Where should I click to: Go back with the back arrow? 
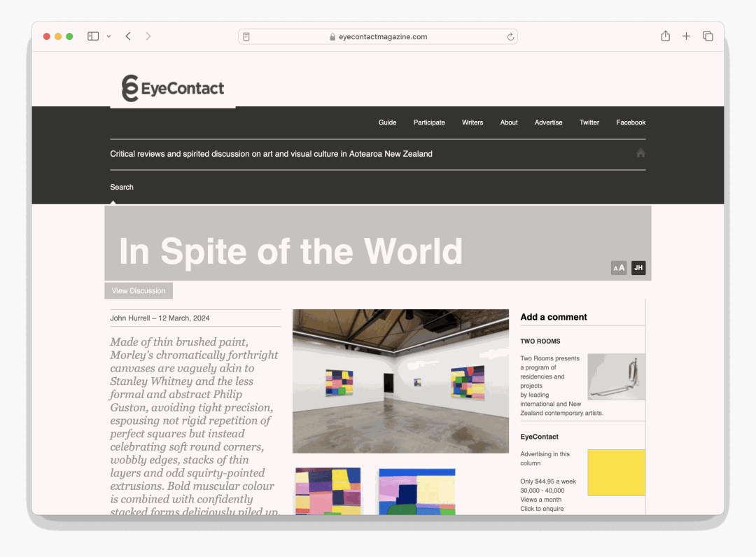tap(128, 36)
